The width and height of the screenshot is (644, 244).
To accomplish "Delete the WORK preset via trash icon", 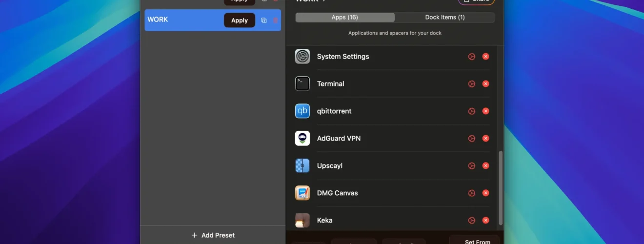I will pyautogui.click(x=276, y=20).
